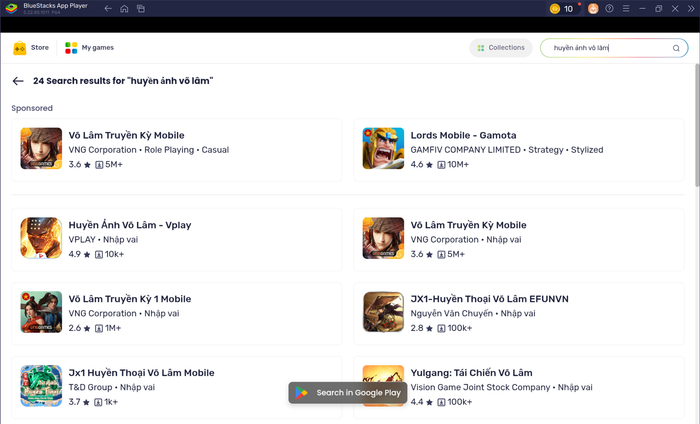Click Nguyễn Văn Chuyến developer text
Viewport: 700px width, 424px height.
coord(452,313)
